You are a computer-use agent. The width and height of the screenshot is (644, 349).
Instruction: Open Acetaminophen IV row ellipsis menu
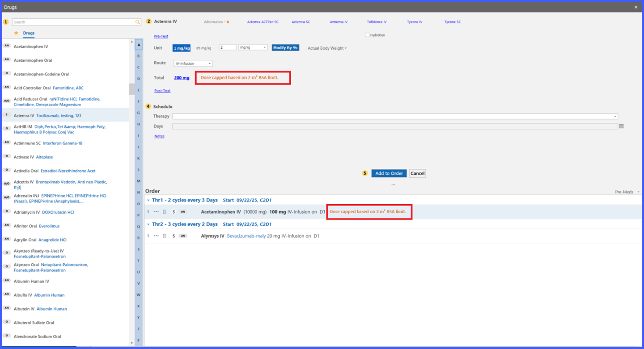pos(156,212)
